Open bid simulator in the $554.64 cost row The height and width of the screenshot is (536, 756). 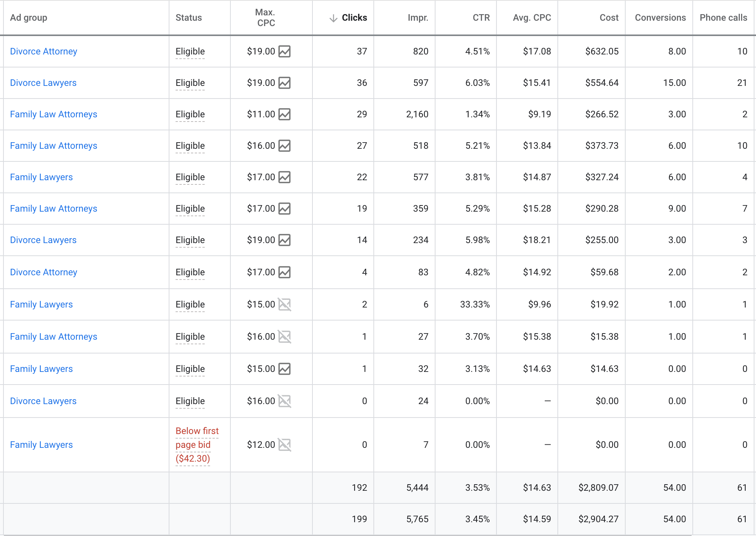pos(284,83)
